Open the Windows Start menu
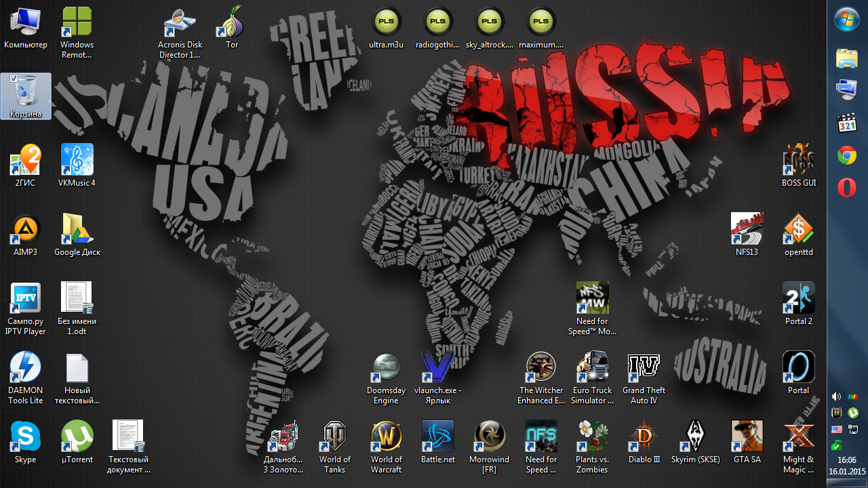 [847, 19]
